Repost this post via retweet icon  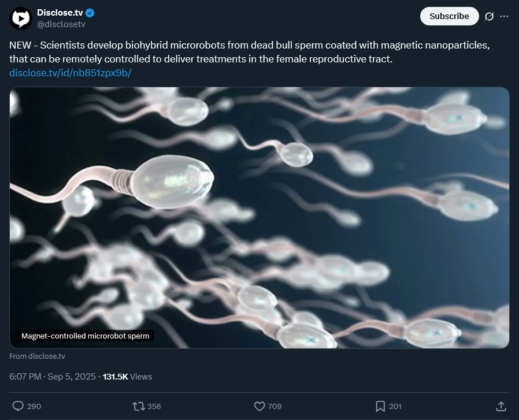[139, 406]
